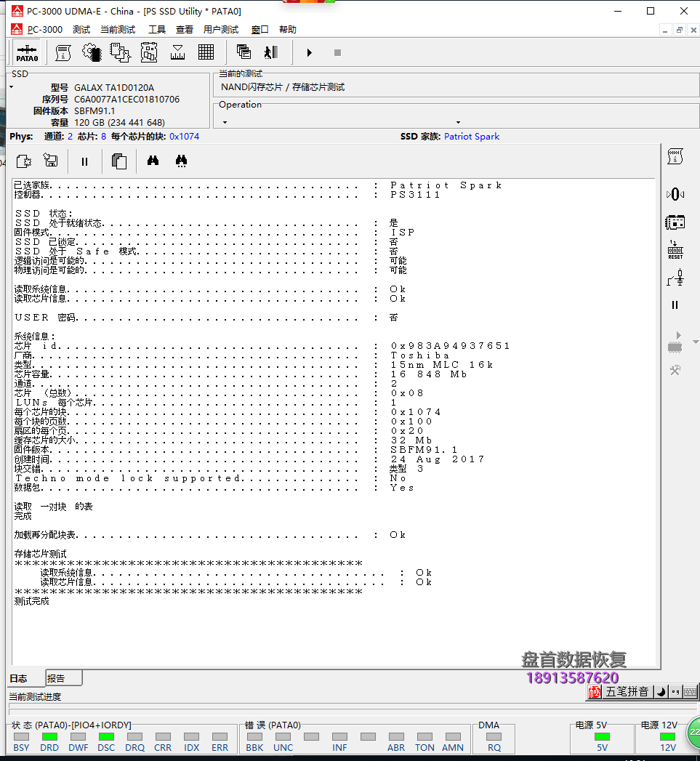Open the 用户测试 menu
Image resolution: width=700 pixels, height=761 pixels.
pos(221,30)
